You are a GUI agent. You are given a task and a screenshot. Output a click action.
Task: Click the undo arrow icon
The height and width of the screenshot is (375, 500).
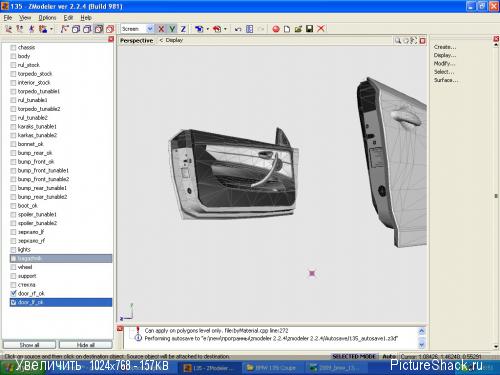pos(238,29)
